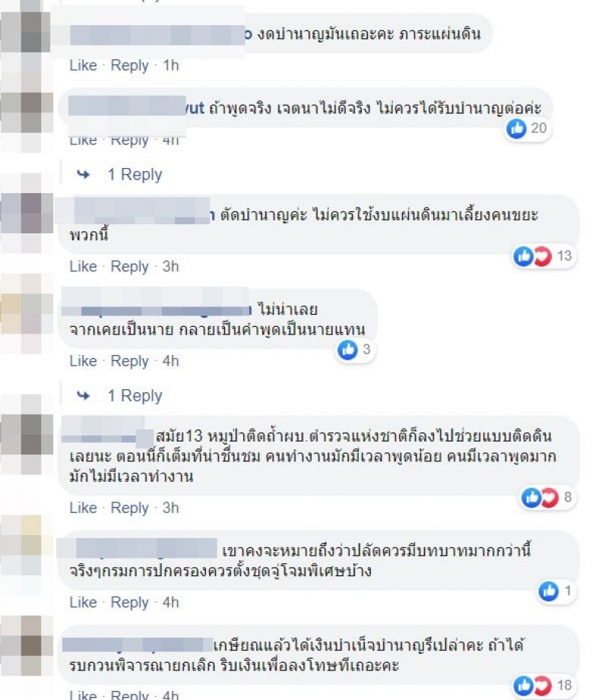Viewport: 608px width, 700px height.
Task: Like the comment with 3 reactions posted 4h ago
Action: coord(83,361)
